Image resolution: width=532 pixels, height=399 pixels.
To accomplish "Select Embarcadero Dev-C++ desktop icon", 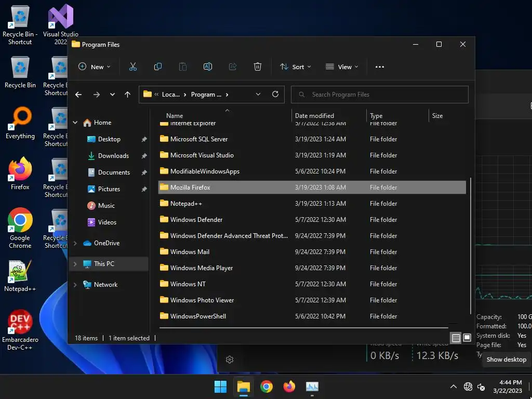I will [x=20, y=330].
